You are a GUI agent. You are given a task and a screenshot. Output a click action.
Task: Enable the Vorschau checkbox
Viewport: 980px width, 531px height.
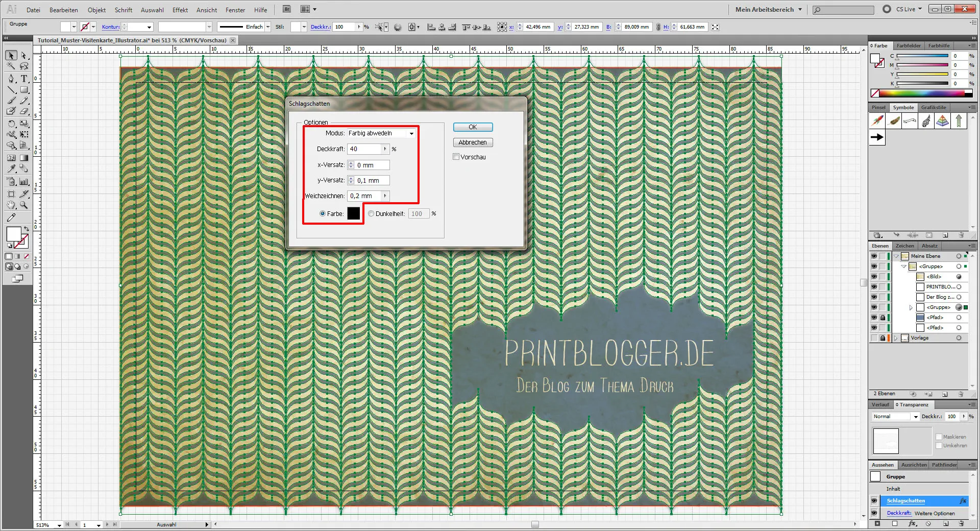(x=456, y=157)
